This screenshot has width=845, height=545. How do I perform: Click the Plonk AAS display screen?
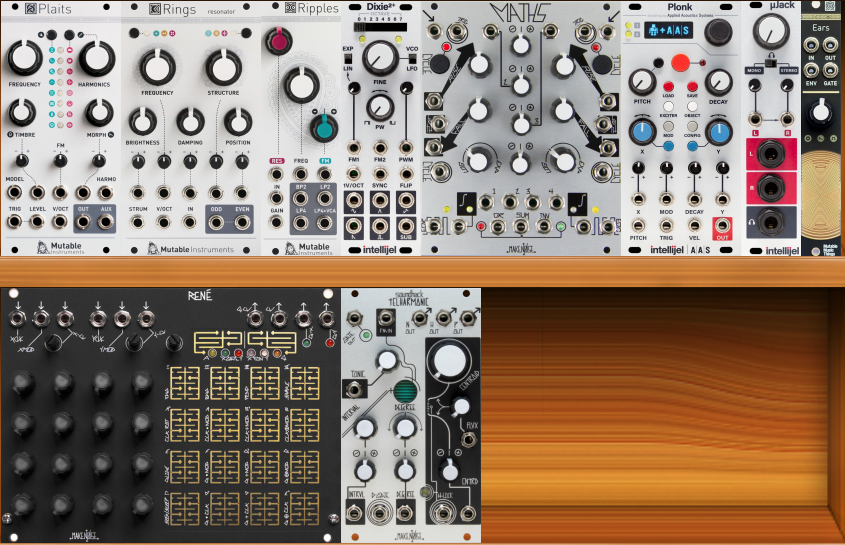click(x=668, y=30)
